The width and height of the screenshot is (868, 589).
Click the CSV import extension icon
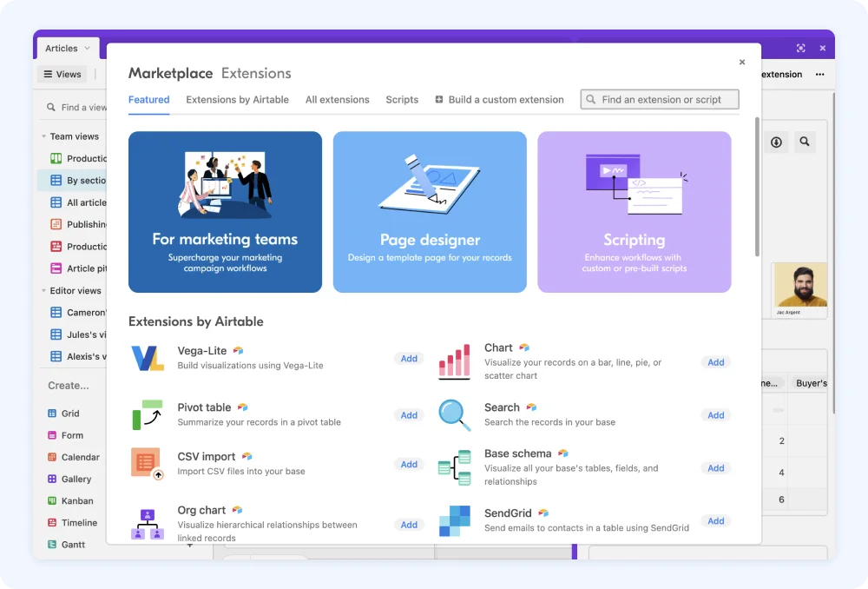click(148, 463)
